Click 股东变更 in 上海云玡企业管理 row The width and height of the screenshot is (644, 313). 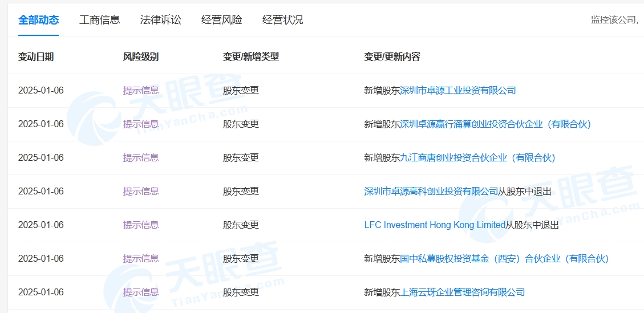241,292
